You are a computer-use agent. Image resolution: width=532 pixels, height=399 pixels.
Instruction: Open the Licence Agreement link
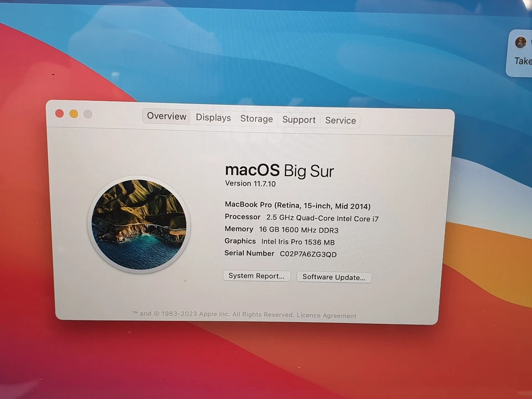click(x=326, y=315)
